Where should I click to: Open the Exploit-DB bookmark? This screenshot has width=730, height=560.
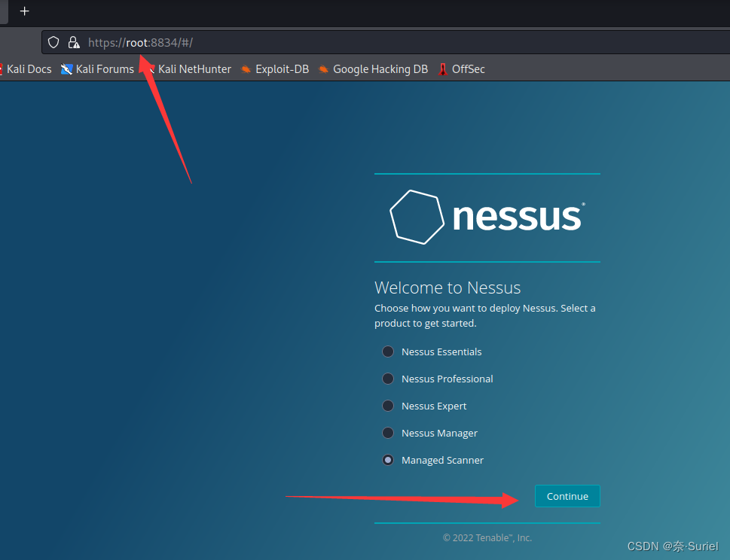pos(275,69)
